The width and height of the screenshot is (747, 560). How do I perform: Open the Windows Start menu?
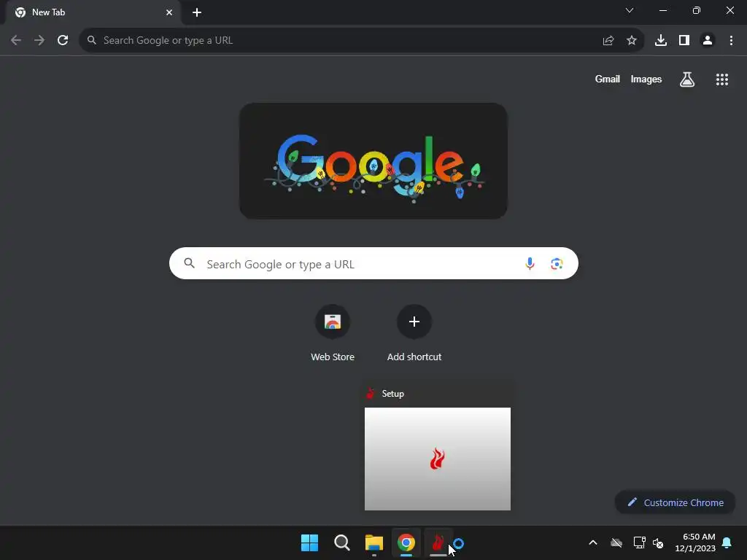(x=309, y=542)
